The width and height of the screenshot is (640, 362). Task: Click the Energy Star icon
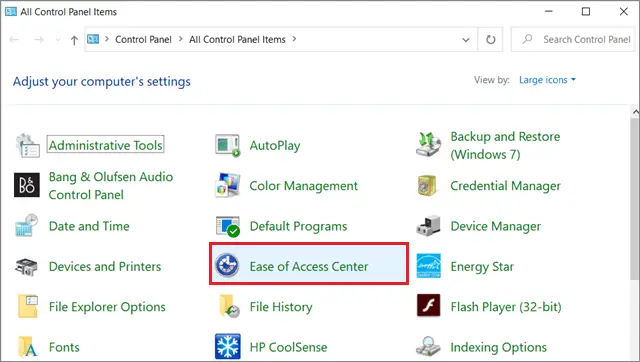click(429, 266)
